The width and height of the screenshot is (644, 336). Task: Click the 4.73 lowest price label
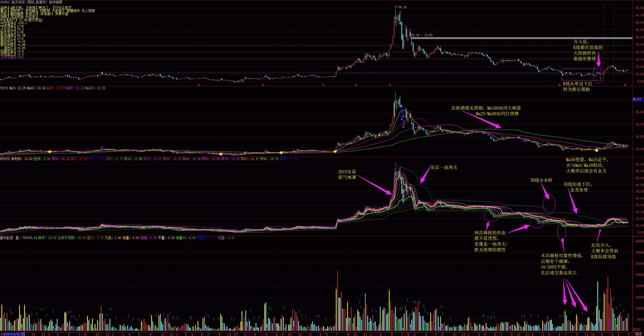pyautogui.click(x=240, y=81)
